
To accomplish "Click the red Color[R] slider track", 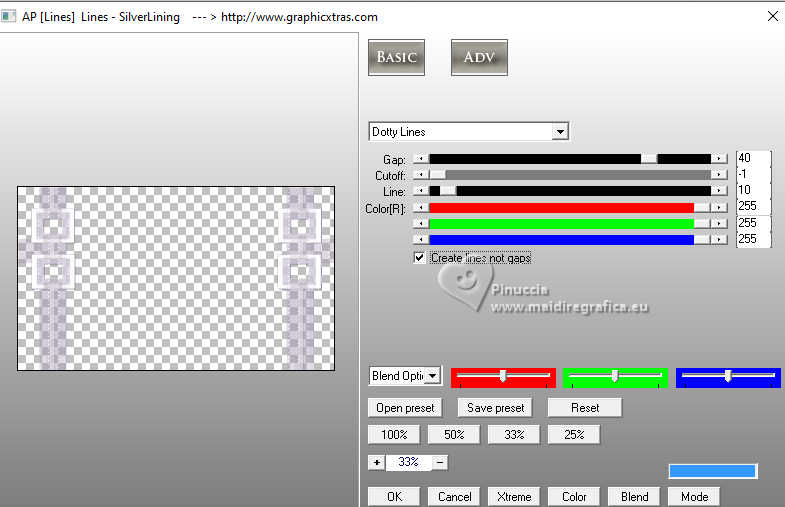I will (x=562, y=207).
